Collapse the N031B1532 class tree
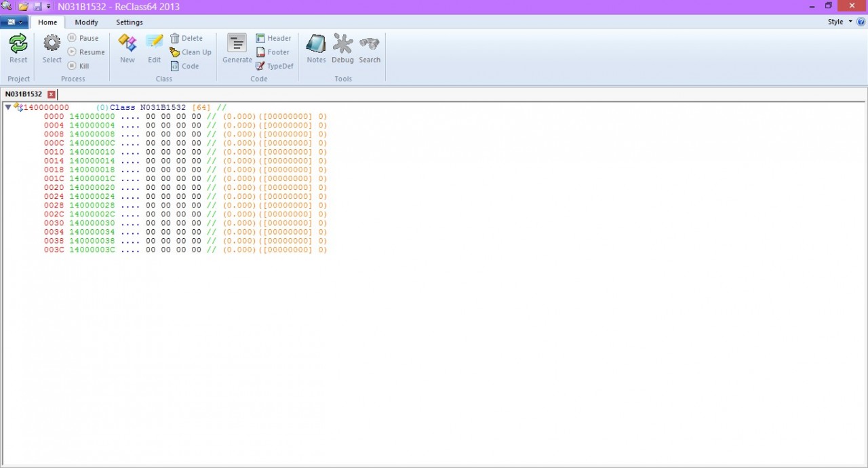Image resolution: width=868 pixels, height=468 pixels. [x=7, y=107]
